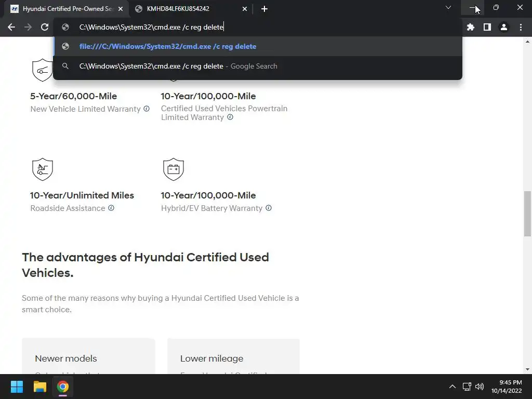Open the Chrome three-dot menu
The height and width of the screenshot is (399, 532).
(x=521, y=28)
